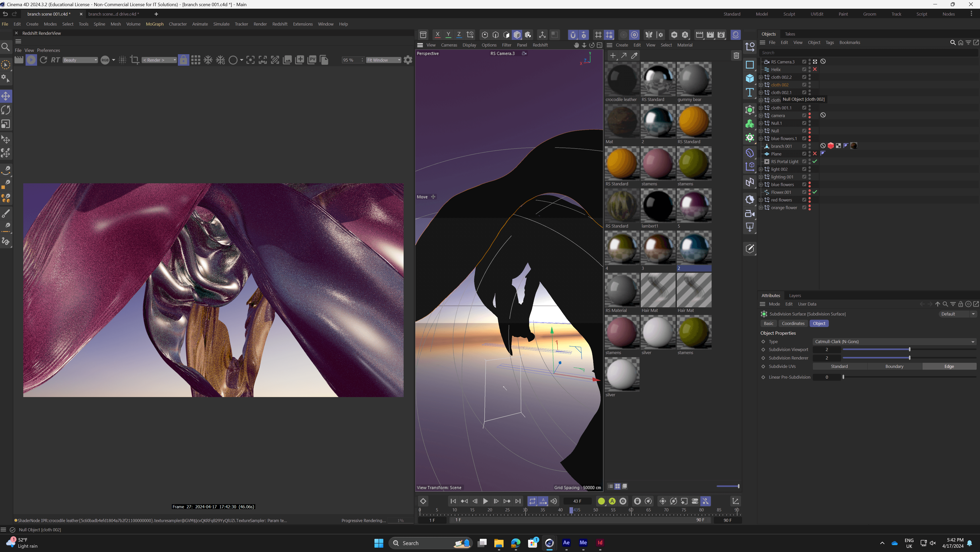Open the keyframe diamond button left of playback
This screenshot has height=552, width=980.
[x=423, y=501]
